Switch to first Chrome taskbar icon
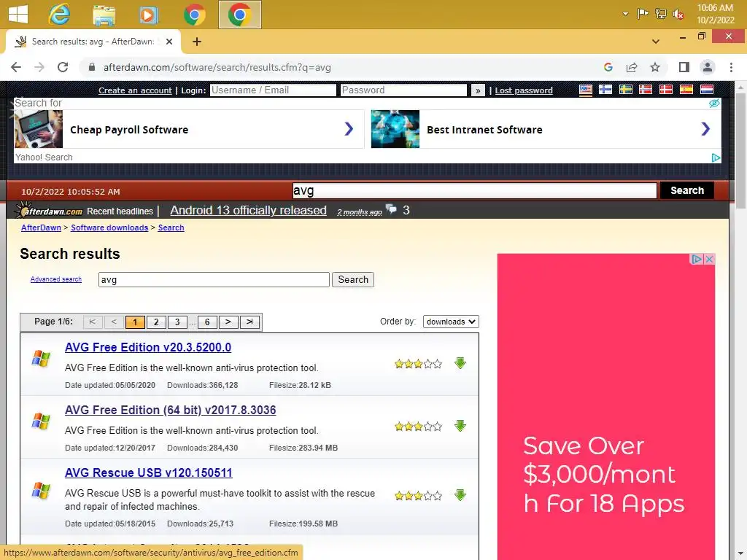This screenshot has height=560, width=747. 194,15
